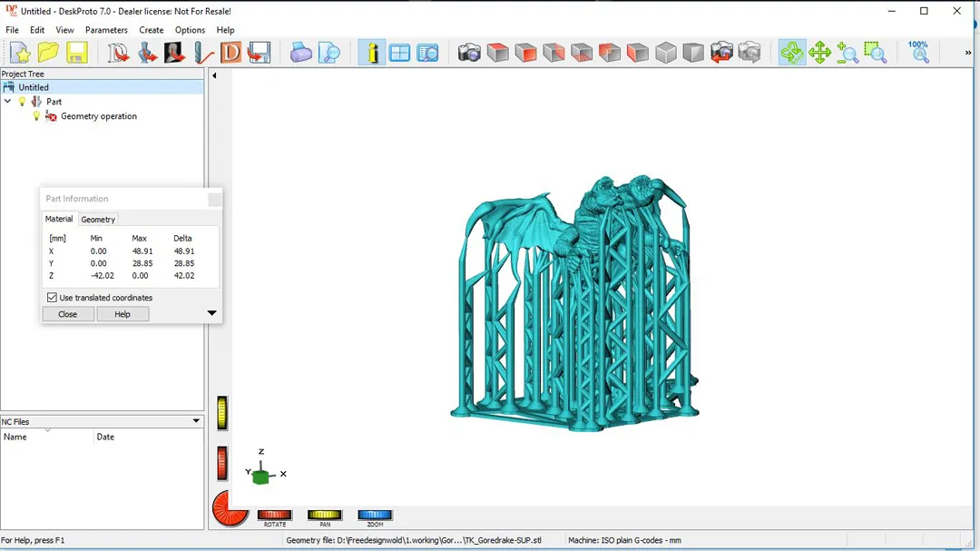The width and height of the screenshot is (980, 551).
Task: Toggle the Geometry operation visibility lightbulb
Action: (x=36, y=115)
